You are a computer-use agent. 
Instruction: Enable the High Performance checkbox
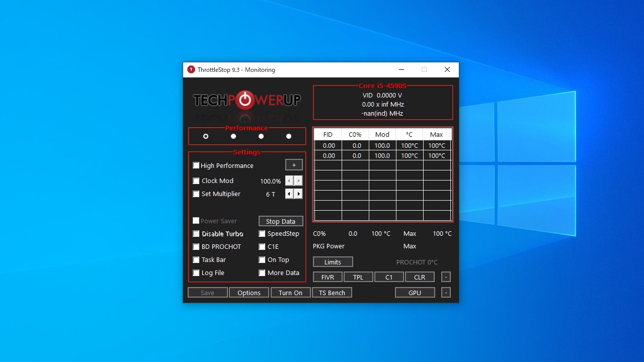coord(196,165)
